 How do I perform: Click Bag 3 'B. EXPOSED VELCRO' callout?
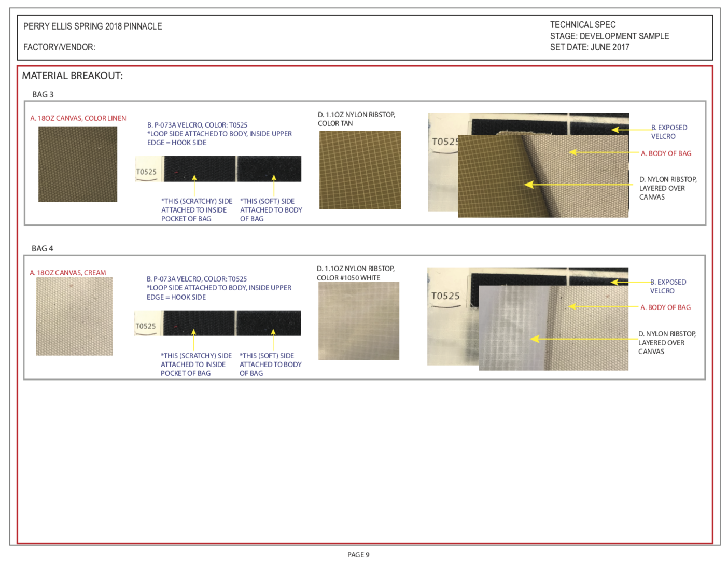click(669, 132)
